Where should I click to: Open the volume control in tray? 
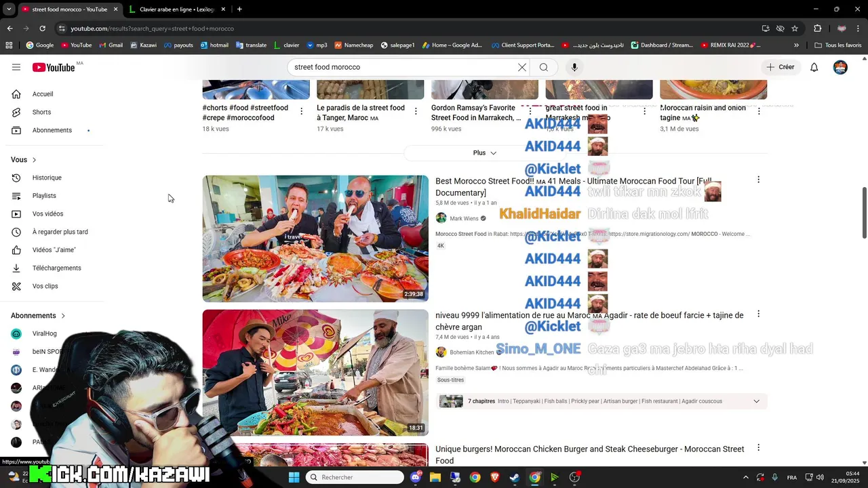click(x=820, y=477)
